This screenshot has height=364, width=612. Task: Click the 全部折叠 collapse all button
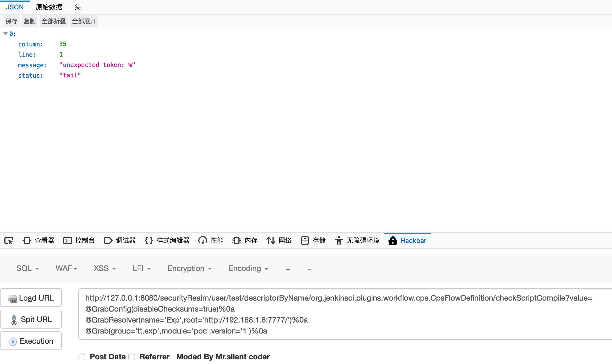pyautogui.click(x=54, y=21)
